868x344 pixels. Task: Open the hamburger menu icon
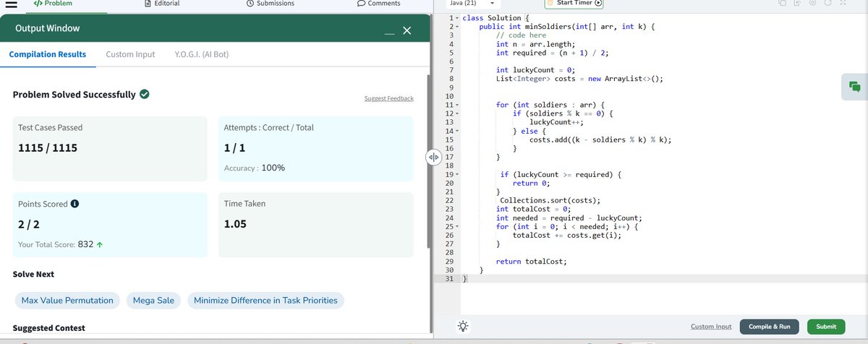[12, 4]
